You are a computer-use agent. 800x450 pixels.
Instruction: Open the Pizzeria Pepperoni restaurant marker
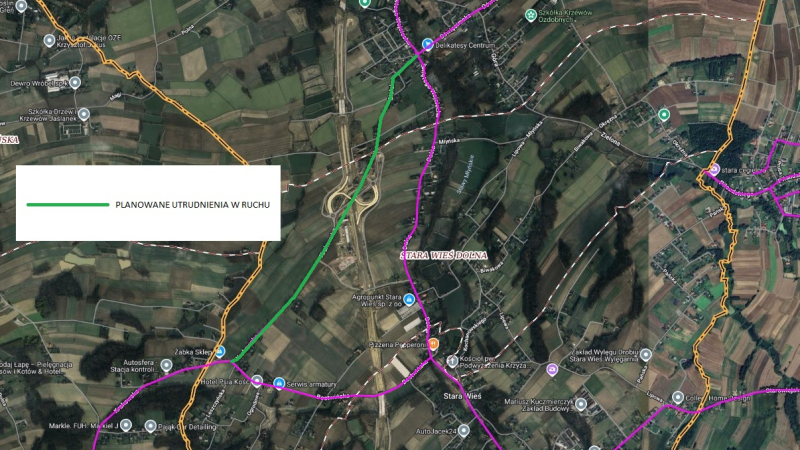(x=433, y=344)
